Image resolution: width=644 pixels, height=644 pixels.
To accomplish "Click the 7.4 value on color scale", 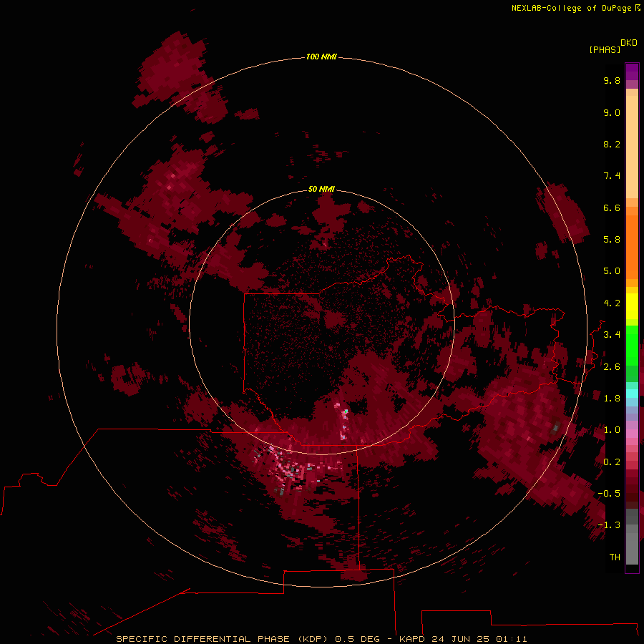I will point(612,176).
